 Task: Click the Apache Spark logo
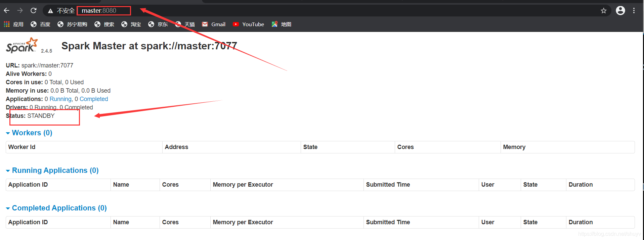tap(22, 45)
